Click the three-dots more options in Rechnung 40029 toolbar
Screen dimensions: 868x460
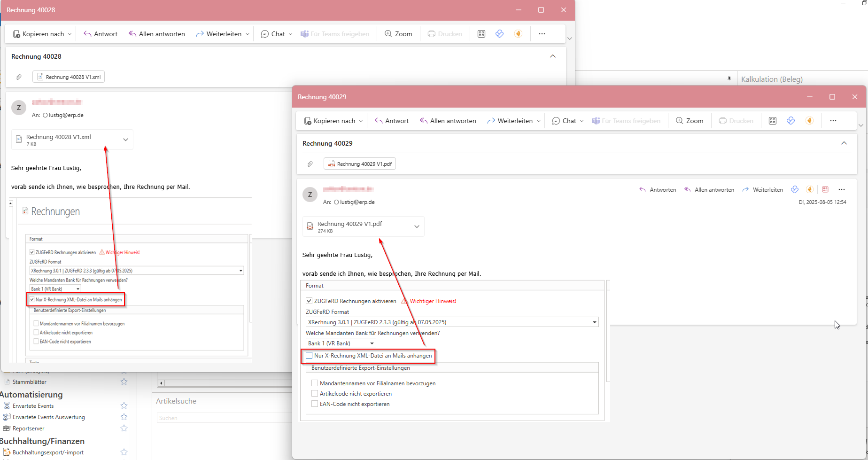click(833, 121)
